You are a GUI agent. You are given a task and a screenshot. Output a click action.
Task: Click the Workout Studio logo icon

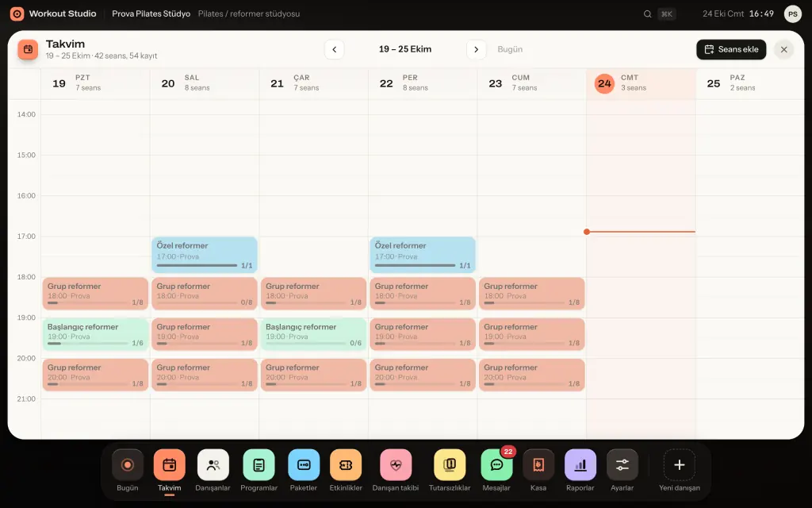[x=17, y=14]
